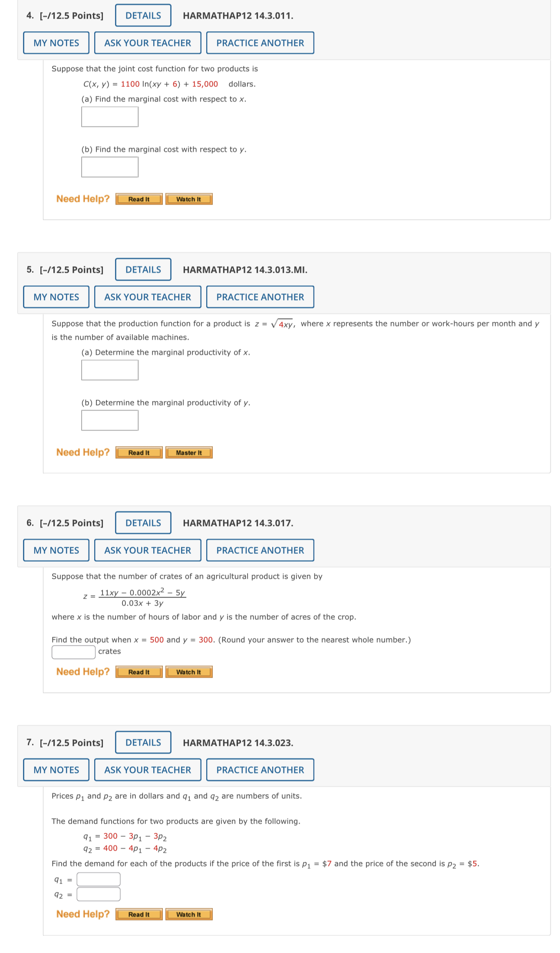
Task: Click ASK YOUR TEACHER for question 6
Action: (147, 550)
